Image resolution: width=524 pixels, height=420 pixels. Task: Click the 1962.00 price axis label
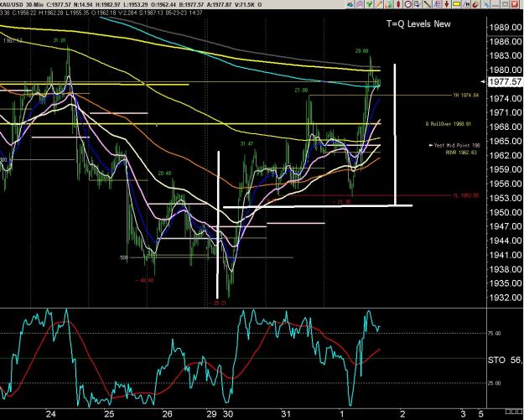click(x=506, y=155)
